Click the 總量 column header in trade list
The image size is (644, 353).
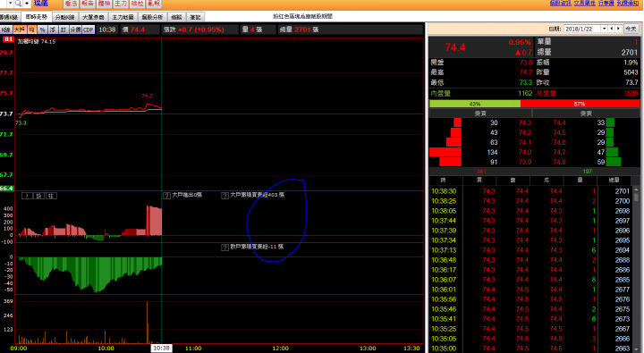tap(614, 181)
